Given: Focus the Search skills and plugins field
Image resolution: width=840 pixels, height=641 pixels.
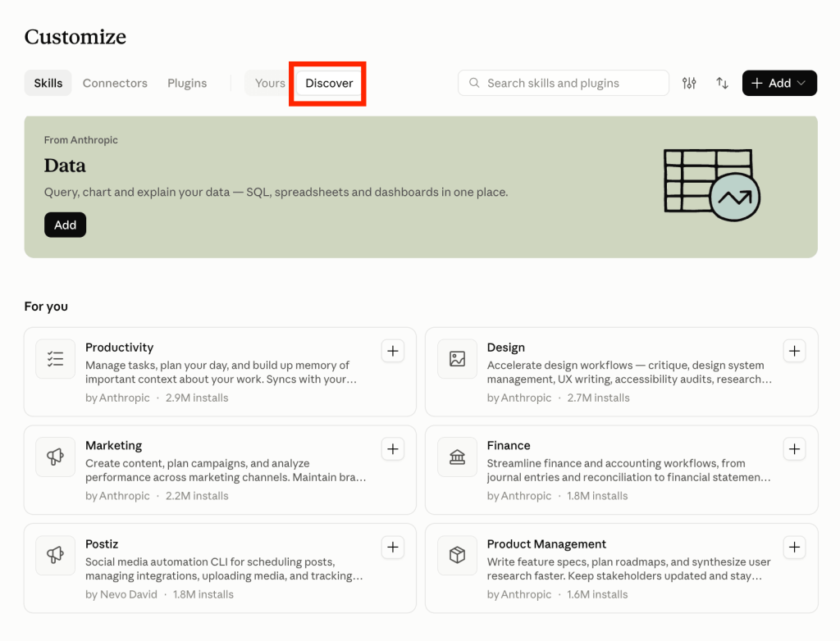Looking at the screenshot, I should 564,83.
